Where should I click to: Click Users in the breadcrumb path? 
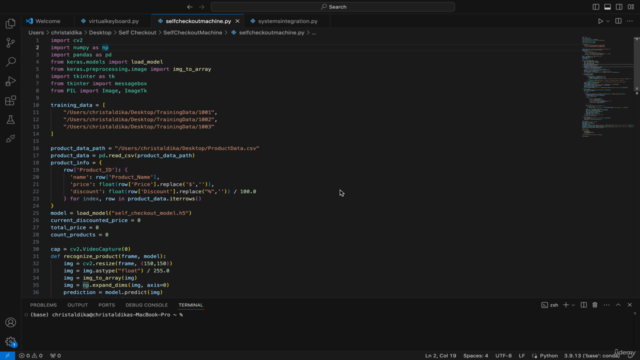(36, 33)
